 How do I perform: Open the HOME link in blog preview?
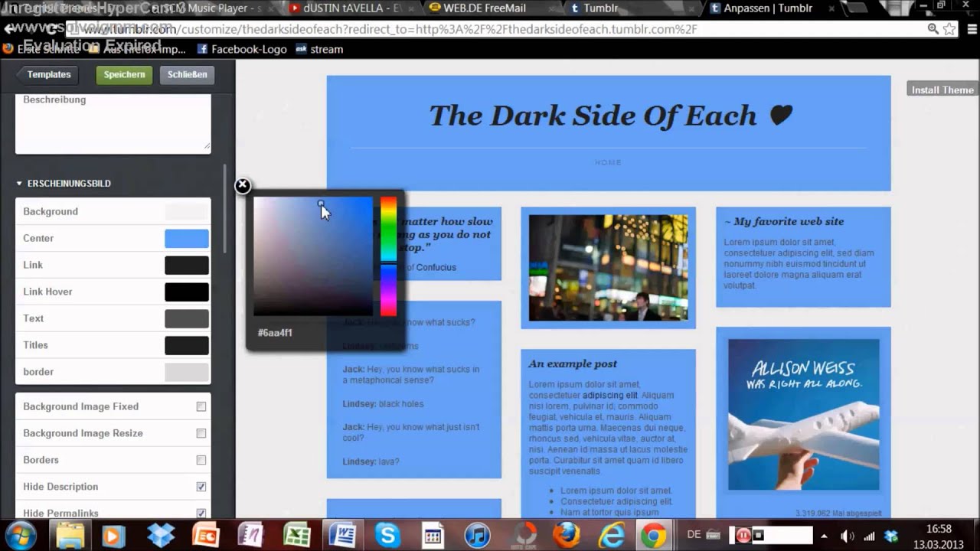[609, 162]
